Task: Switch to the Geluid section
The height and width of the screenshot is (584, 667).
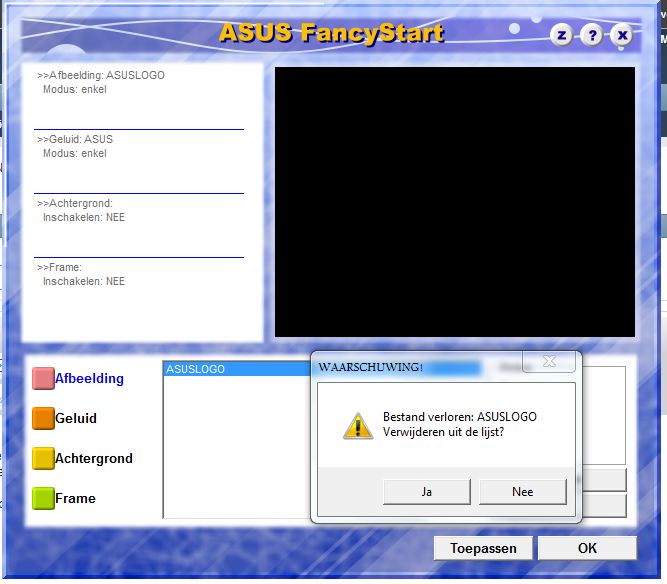Action: (x=76, y=419)
